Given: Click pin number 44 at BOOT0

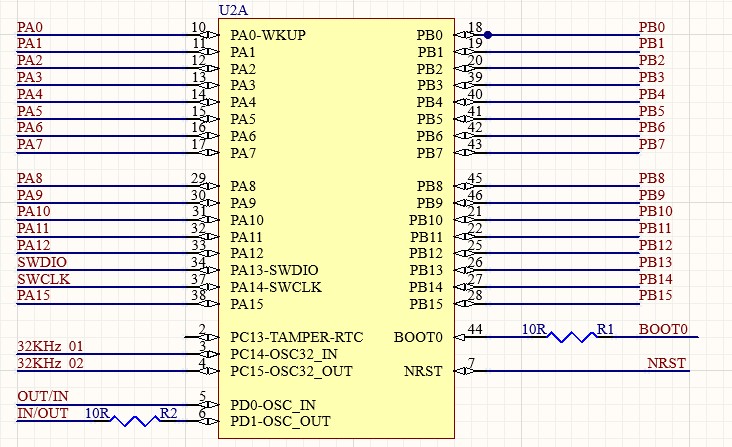Looking at the screenshot, I should point(476,329).
